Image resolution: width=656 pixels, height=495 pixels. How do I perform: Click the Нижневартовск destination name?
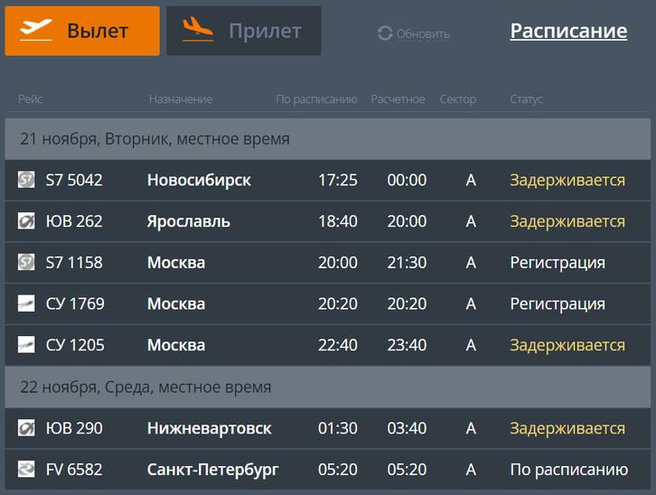(x=209, y=428)
